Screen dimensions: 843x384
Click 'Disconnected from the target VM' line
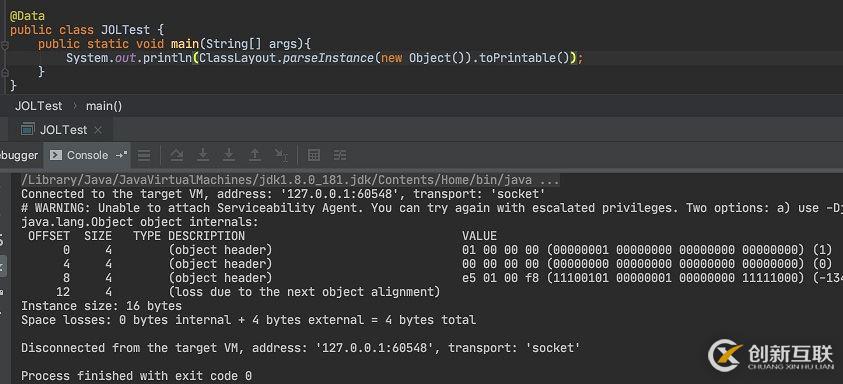click(301, 347)
